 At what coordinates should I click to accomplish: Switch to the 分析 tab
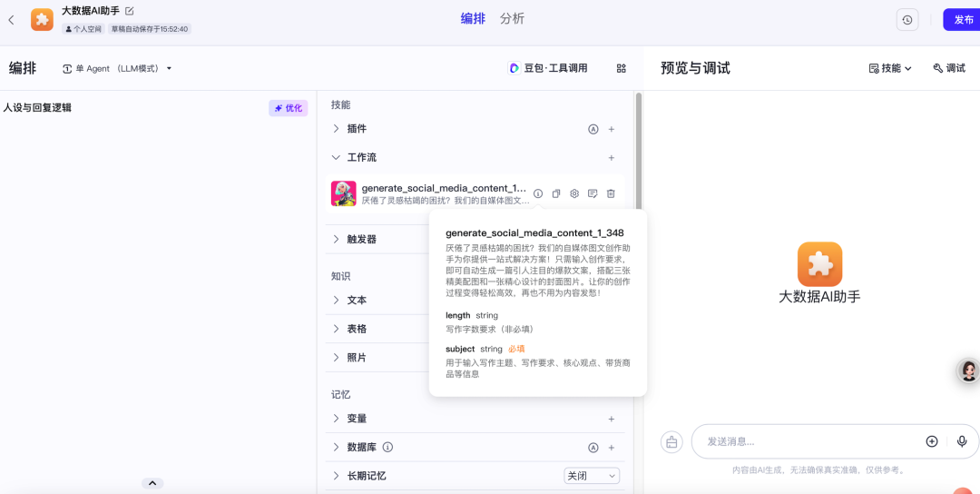tap(512, 19)
